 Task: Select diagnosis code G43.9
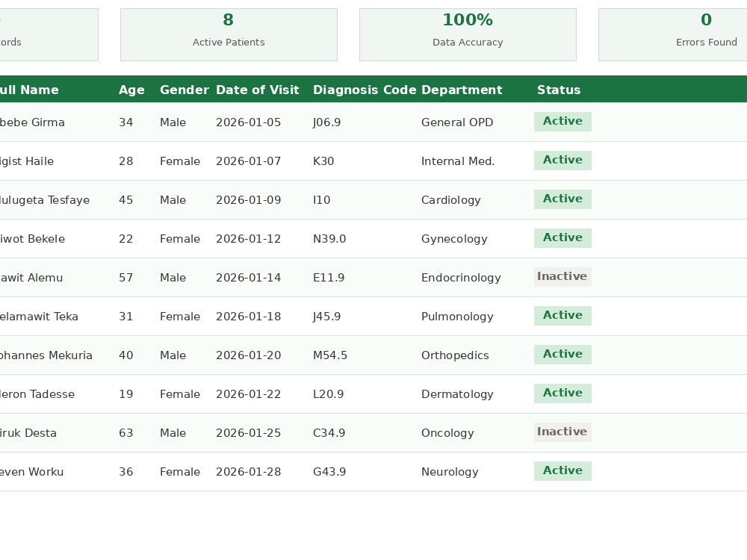(329, 472)
